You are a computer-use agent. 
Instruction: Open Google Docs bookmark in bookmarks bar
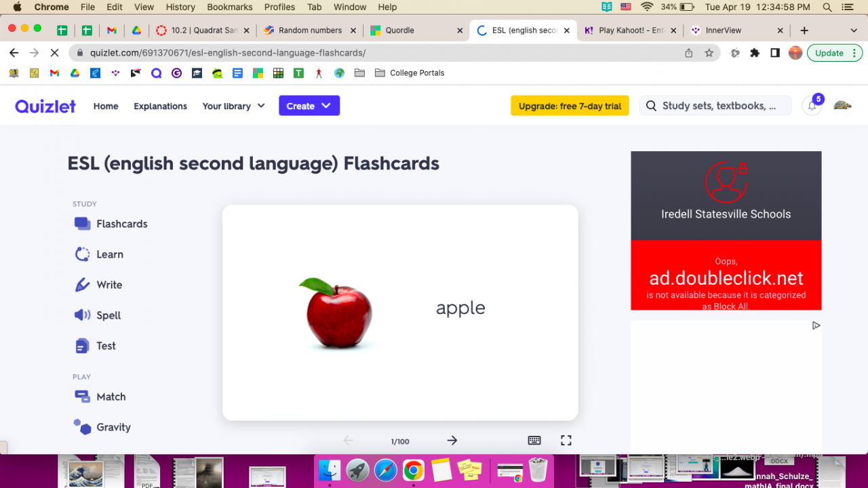237,73
